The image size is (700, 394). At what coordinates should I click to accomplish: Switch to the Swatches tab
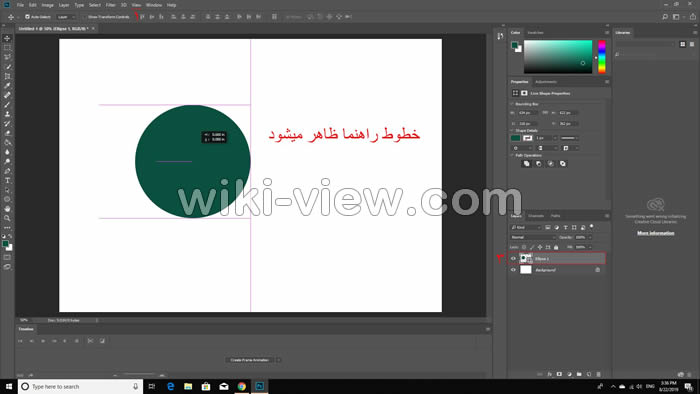tap(536, 33)
